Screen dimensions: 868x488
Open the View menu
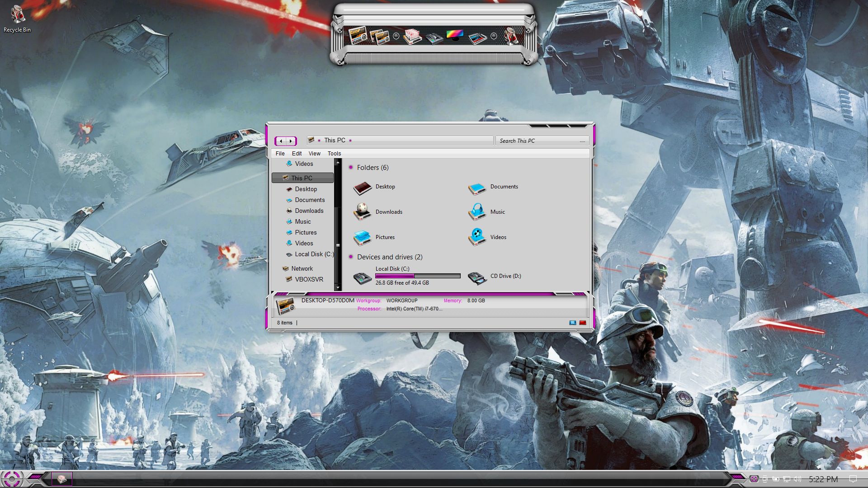pyautogui.click(x=314, y=154)
